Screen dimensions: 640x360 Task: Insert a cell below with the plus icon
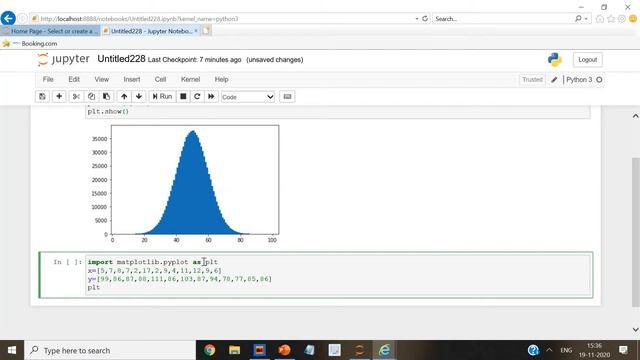point(59,97)
